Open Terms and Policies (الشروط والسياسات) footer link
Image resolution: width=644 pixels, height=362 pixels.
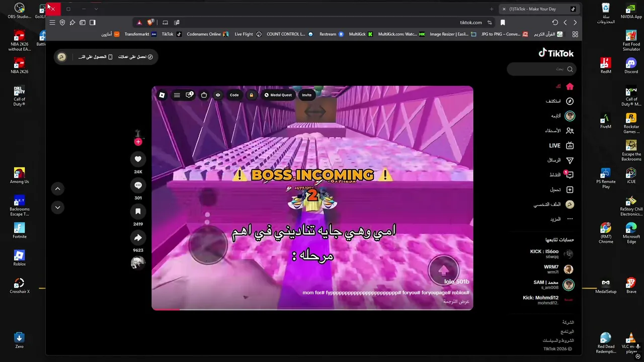tap(558, 340)
